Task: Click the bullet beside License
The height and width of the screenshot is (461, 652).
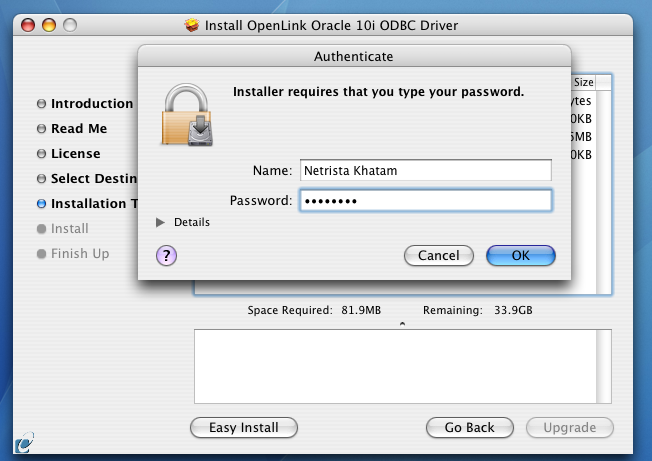Action: point(41,153)
